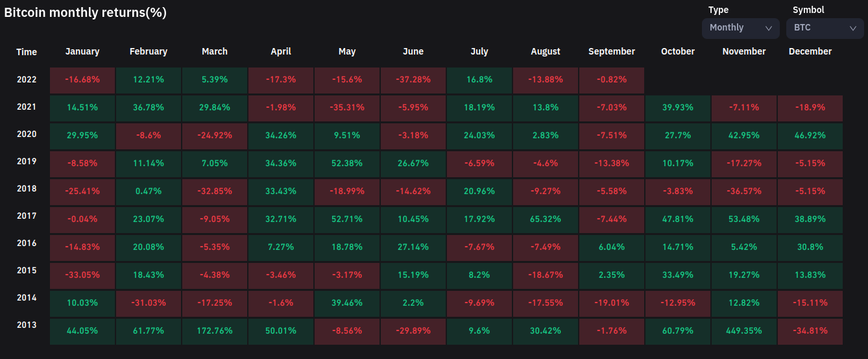Select the 2022 row label
The width and height of the screenshot is (868, 359).
coord(27,80)
